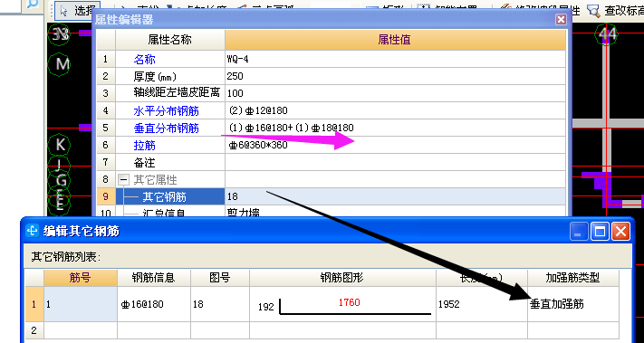Open the 垂直加强筋 type cell

point(572,304)
